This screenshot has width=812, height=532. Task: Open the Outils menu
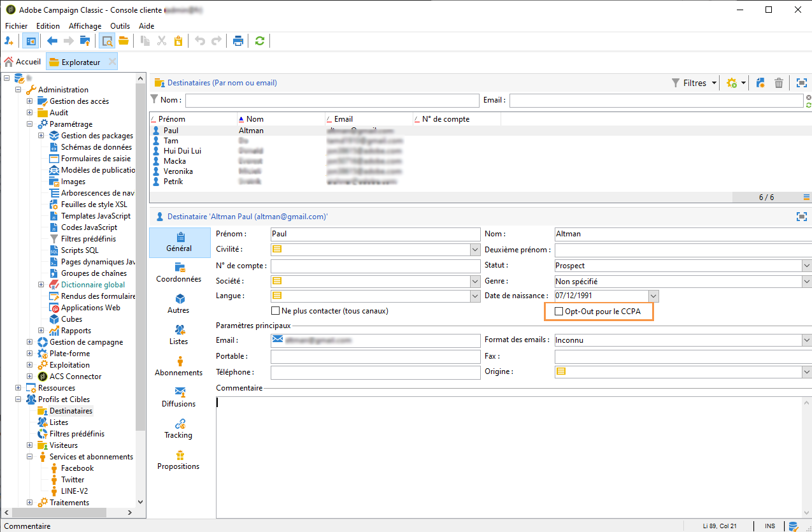coord(120,26)
